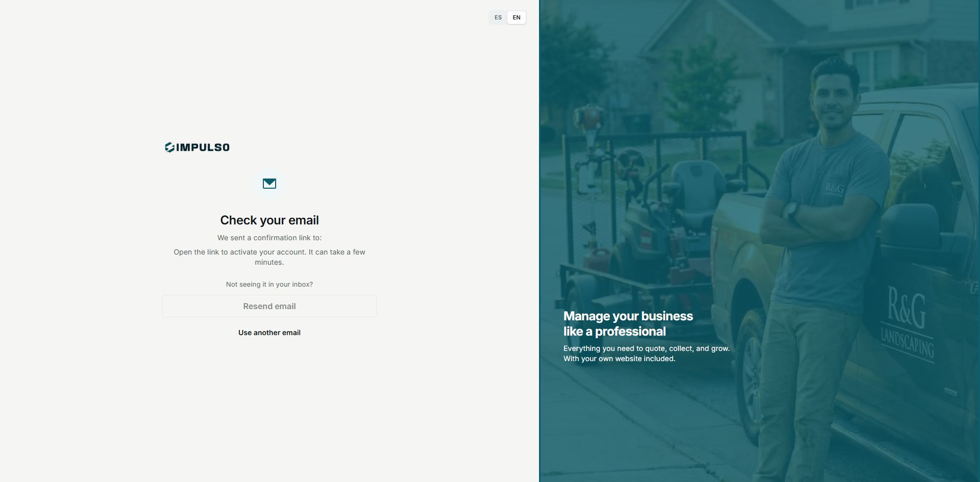Click 'Manage your business like a professional' headline
Viewport: 980px width, 482px height.
tap(628, 323)
